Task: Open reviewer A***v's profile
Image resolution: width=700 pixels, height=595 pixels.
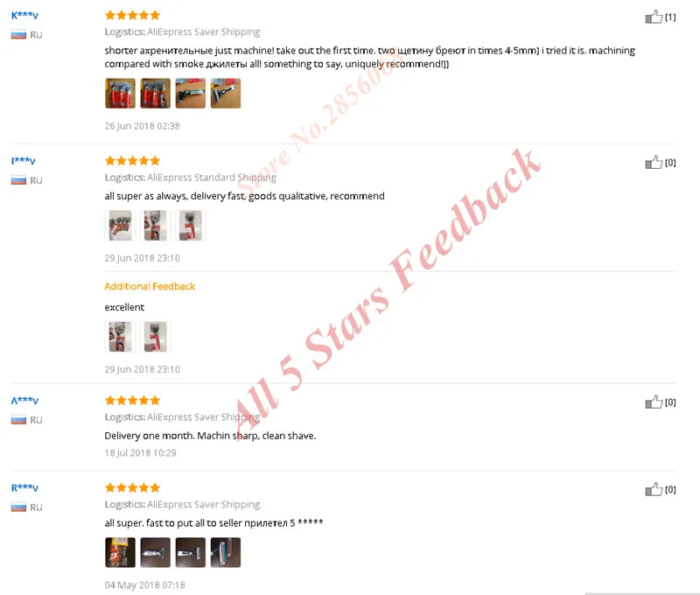Action: pos(24,401)
